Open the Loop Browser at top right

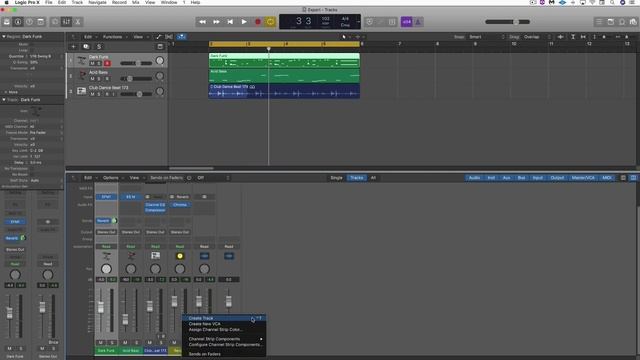(x=622, y=22)
